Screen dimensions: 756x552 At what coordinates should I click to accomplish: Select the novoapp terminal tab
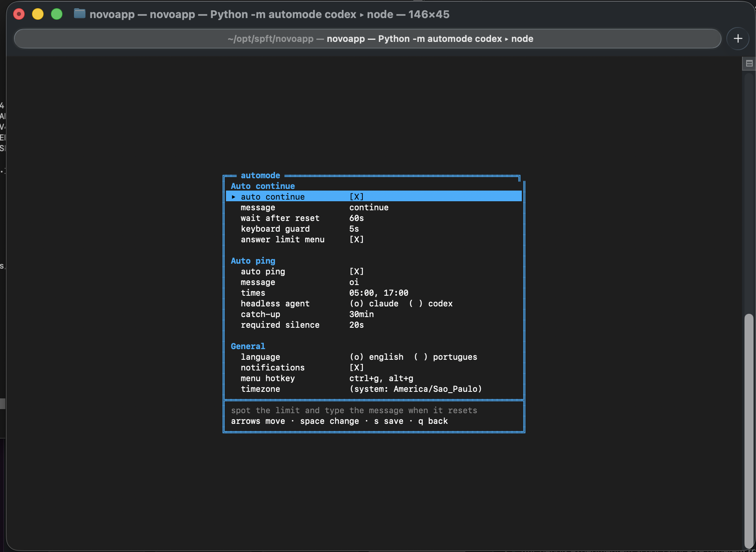[368, 39]
